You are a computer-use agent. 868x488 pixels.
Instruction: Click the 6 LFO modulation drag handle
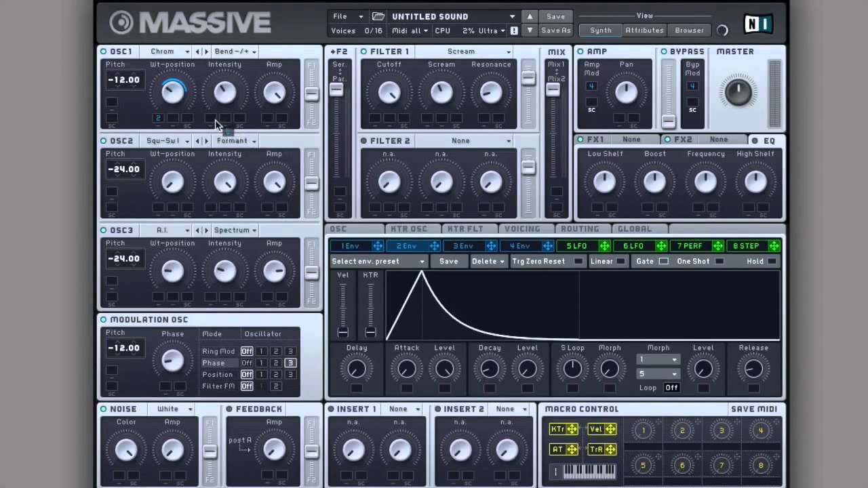pyautogui.click(x=660, y=246)
